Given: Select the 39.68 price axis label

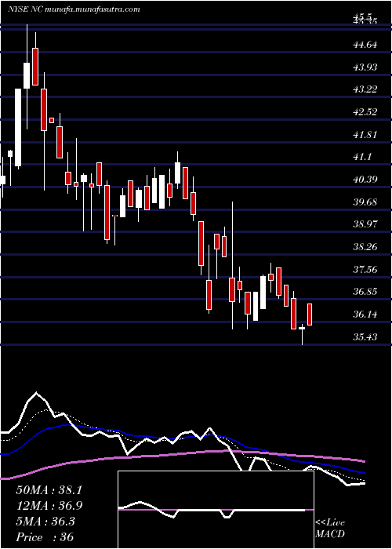Looking at the screenshot, I should coord(365,202).
